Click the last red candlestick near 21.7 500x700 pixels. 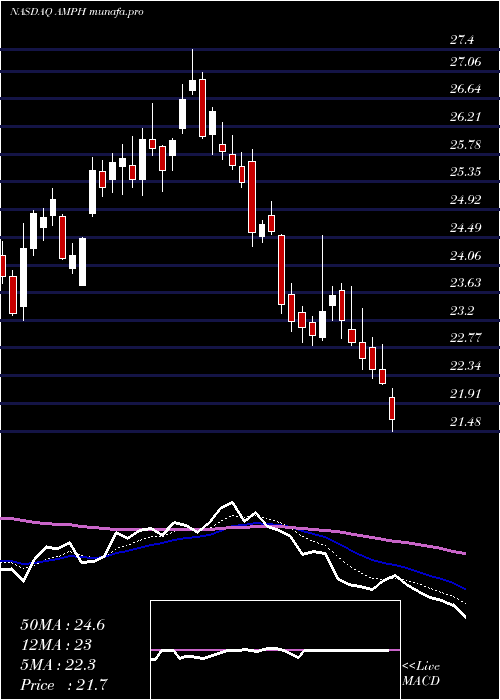(x=392, y=408)
